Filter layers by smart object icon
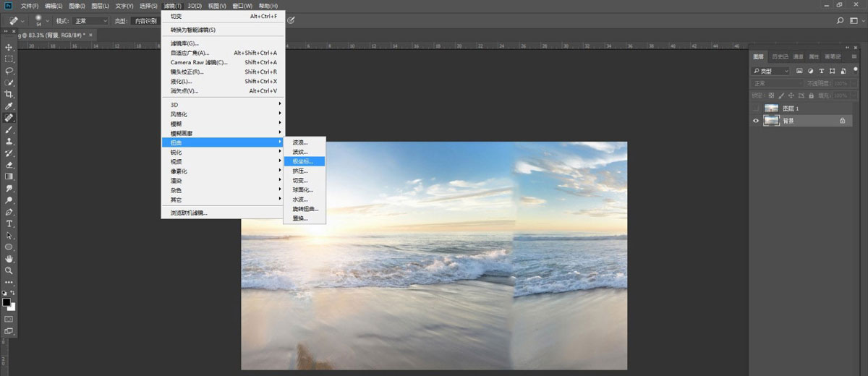The image size is (868, 376). (x=843, y=71)
